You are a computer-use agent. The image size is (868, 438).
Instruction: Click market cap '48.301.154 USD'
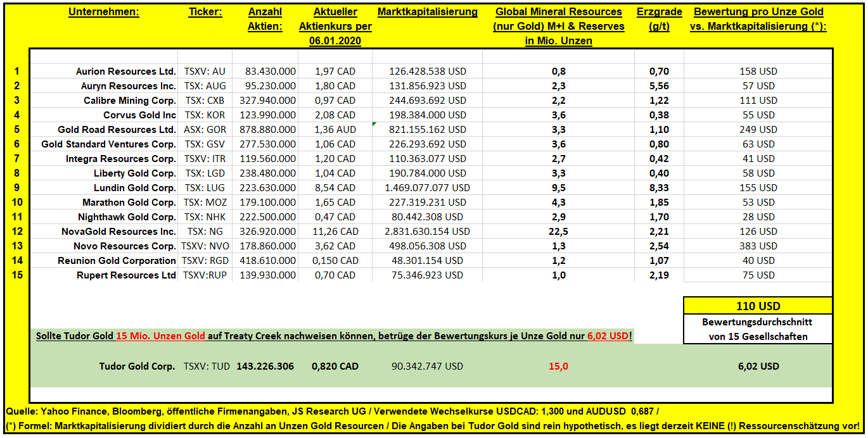click(x=428, y=261)
